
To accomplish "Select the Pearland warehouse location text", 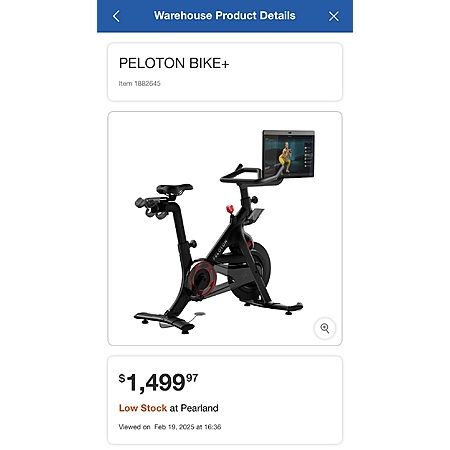I will pyautogui.click(x=199, y=408).
